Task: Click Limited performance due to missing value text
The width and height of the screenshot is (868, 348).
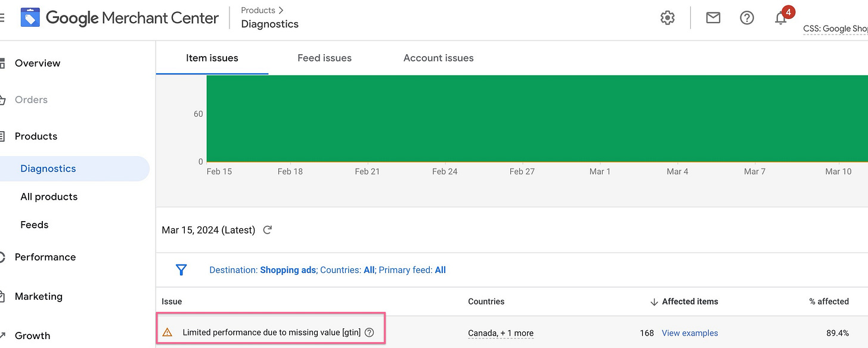Action: point(271,333)
